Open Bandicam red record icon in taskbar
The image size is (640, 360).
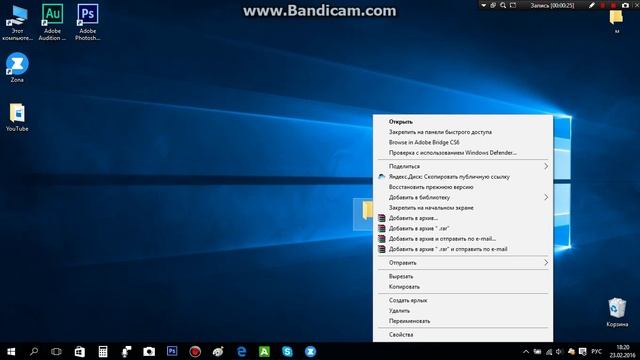[x=195, y=351]
